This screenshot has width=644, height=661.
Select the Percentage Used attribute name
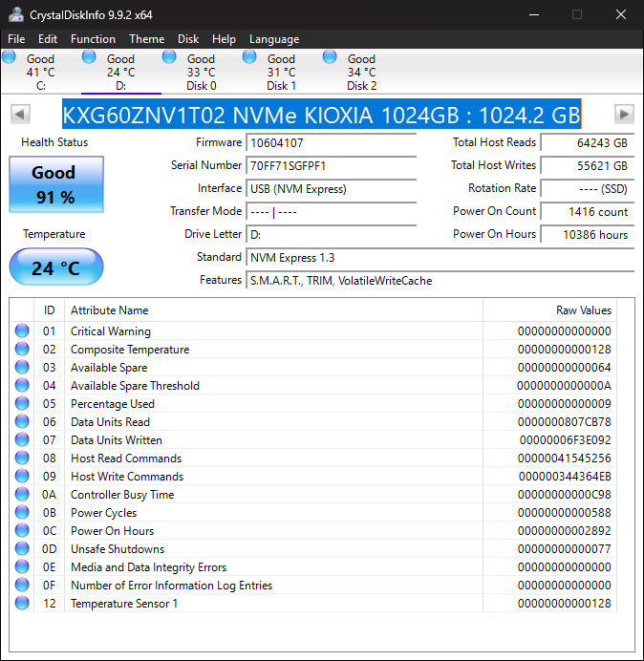click(113, 404)
